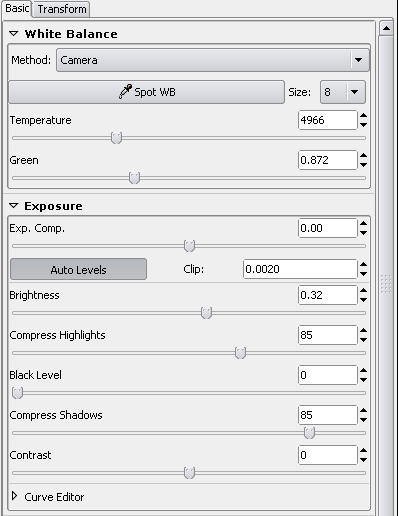Open the Spot WB Size dropdown
The height and width of the screenshot is (516, 398).
pyautogui.click(x=343, y=92)
